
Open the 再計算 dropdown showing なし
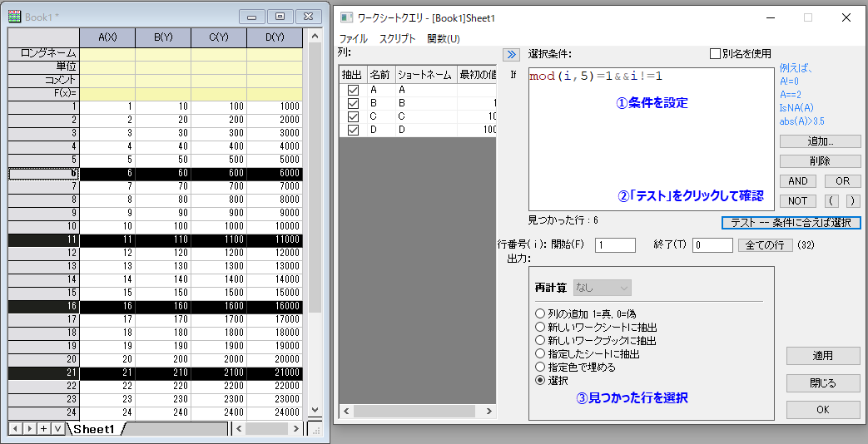click(603, 288)
